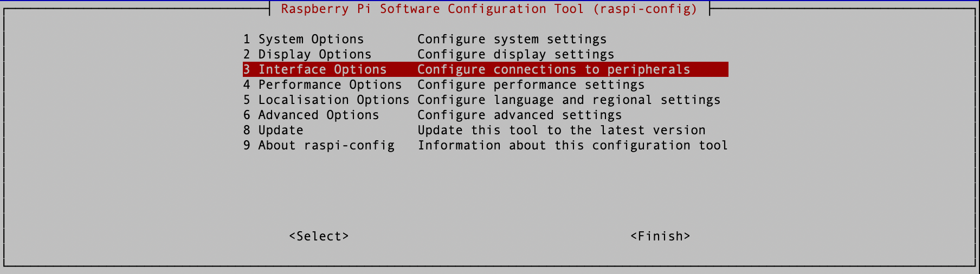Open Performance Options entry
Image resolution: width=980 pixels, height=274 pixels.
click(485, 85)
